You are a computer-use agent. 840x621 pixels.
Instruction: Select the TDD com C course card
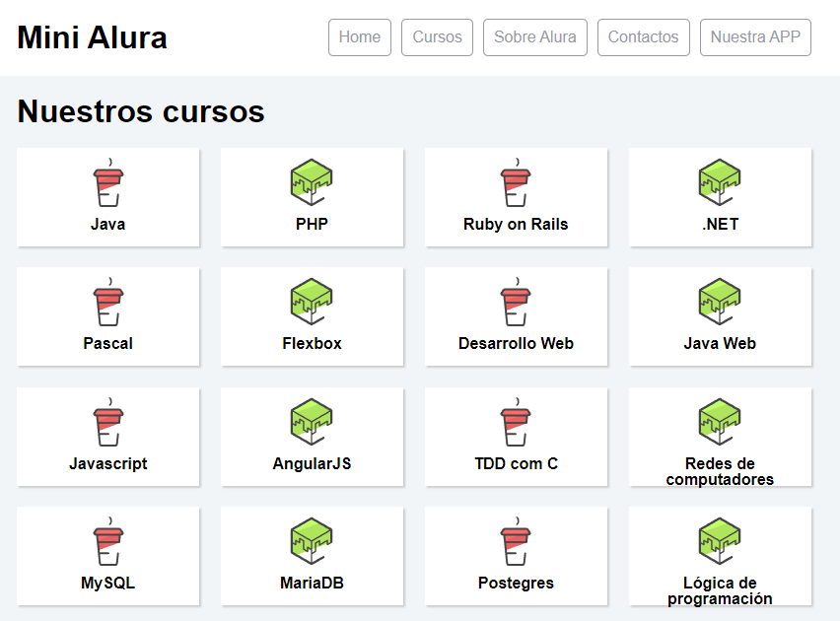click(x=516, y=438)
